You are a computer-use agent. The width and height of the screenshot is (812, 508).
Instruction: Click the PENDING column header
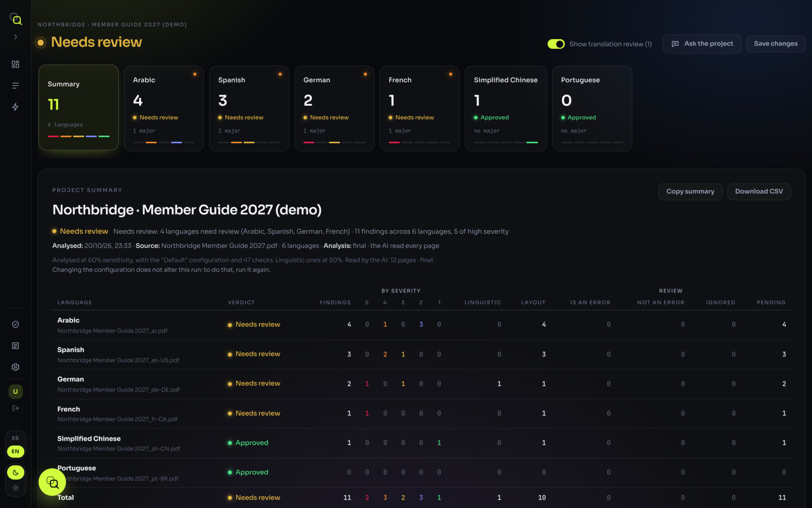coord(771,303)
